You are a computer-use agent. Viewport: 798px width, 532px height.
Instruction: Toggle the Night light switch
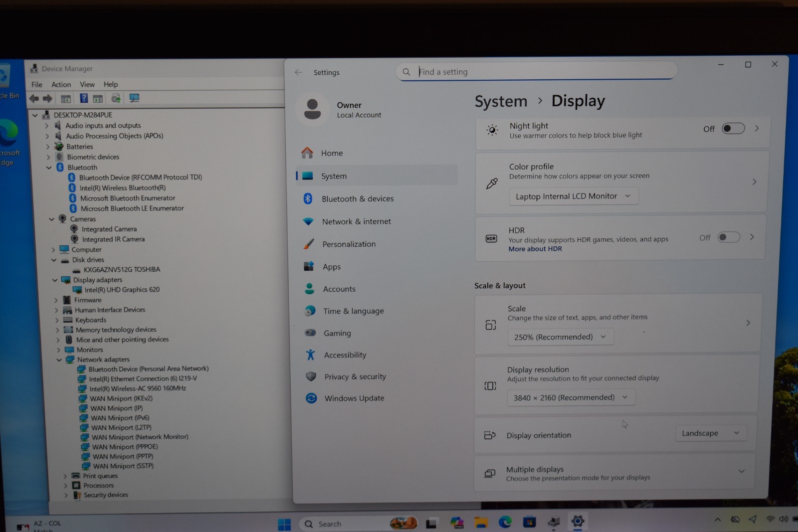[x=733, y=129]
